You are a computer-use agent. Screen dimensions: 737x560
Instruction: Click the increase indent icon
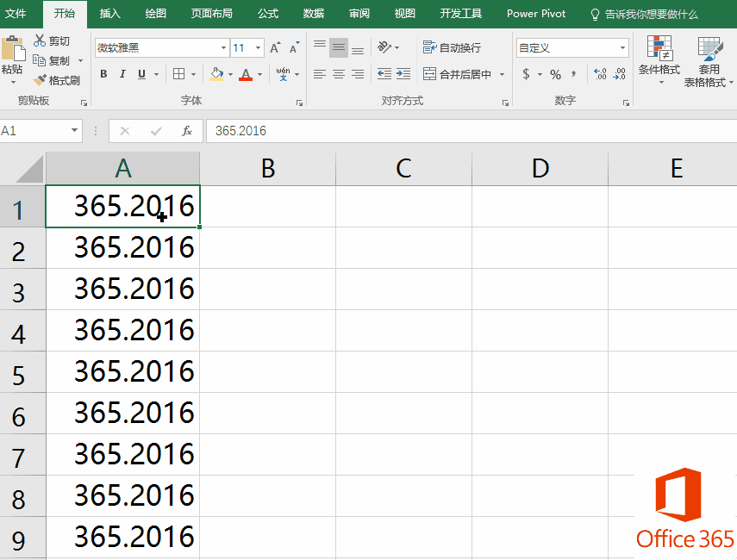point(403,74)
